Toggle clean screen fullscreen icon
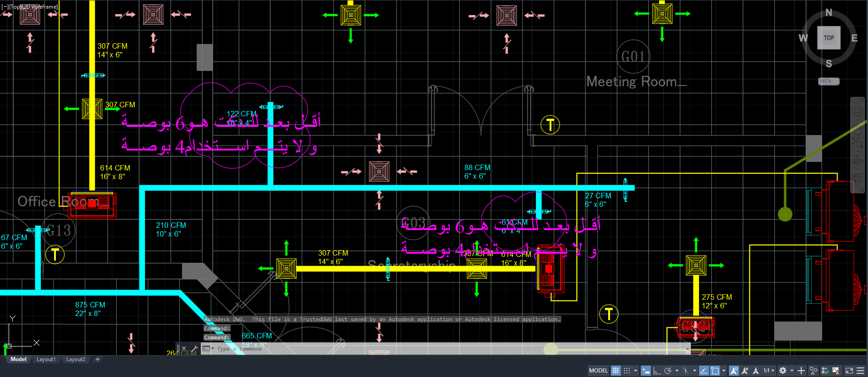This screenshot has width=868, height=377. (x=849, y=371)
